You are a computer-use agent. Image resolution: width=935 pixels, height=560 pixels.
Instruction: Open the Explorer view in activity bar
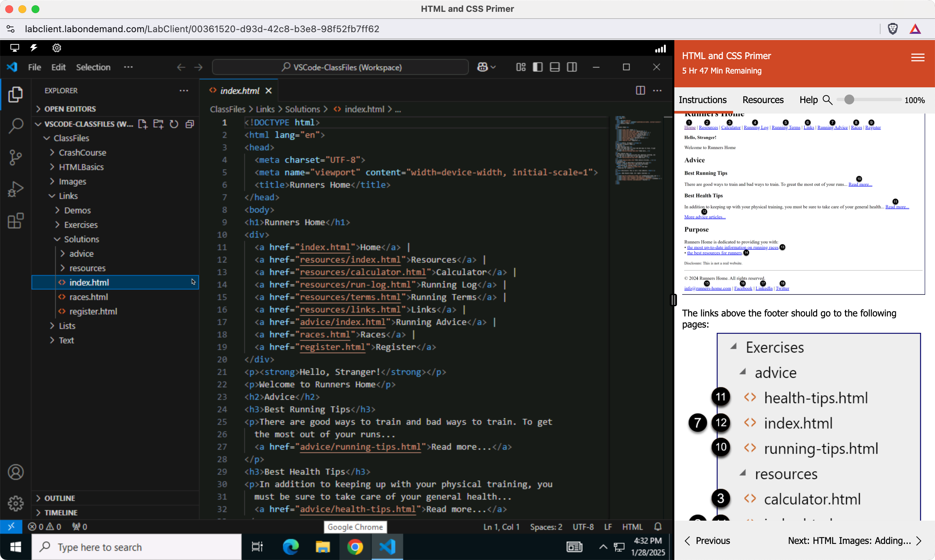pyautogui.click(x=15, y=94)
